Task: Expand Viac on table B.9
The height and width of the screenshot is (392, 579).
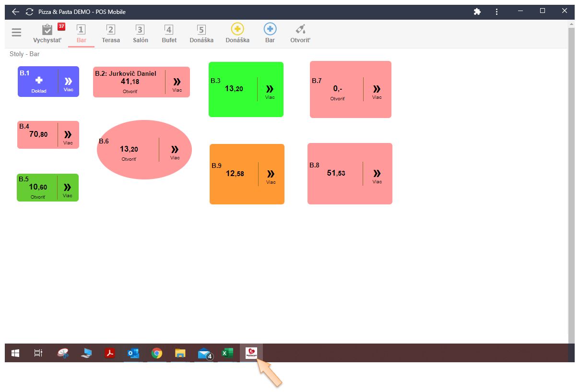Action: click(x=271, y=175)
